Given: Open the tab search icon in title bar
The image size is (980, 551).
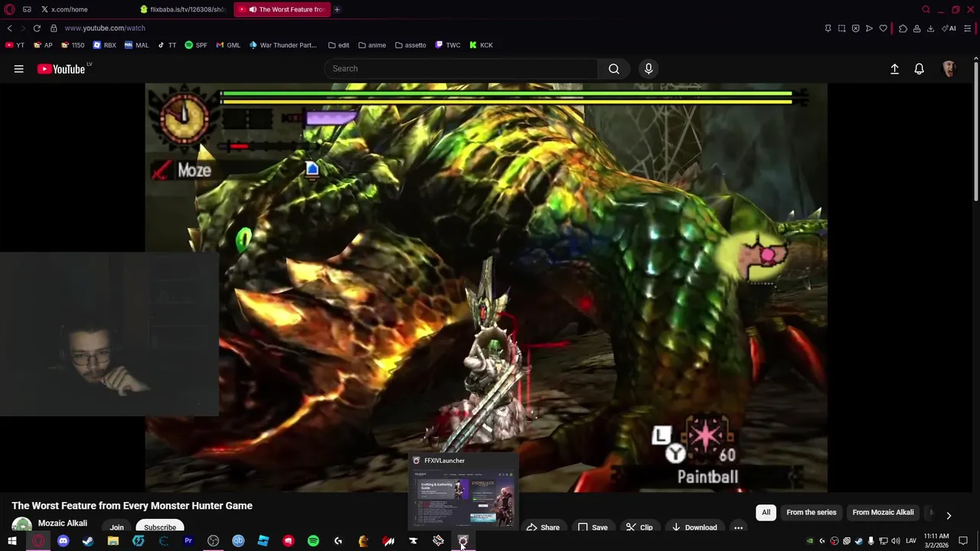Looking at the screenshot, I should (x=926, y=9).
